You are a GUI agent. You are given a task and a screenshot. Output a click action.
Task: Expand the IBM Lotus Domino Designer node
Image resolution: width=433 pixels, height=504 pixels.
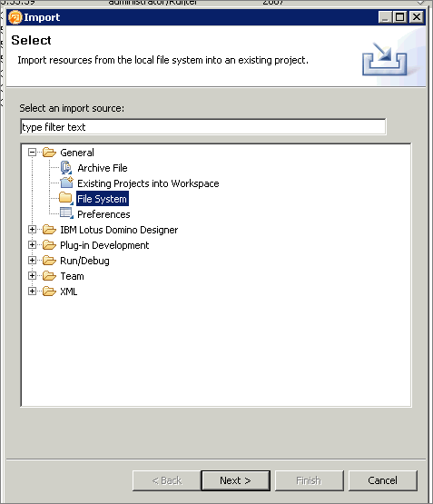point(32,230)
